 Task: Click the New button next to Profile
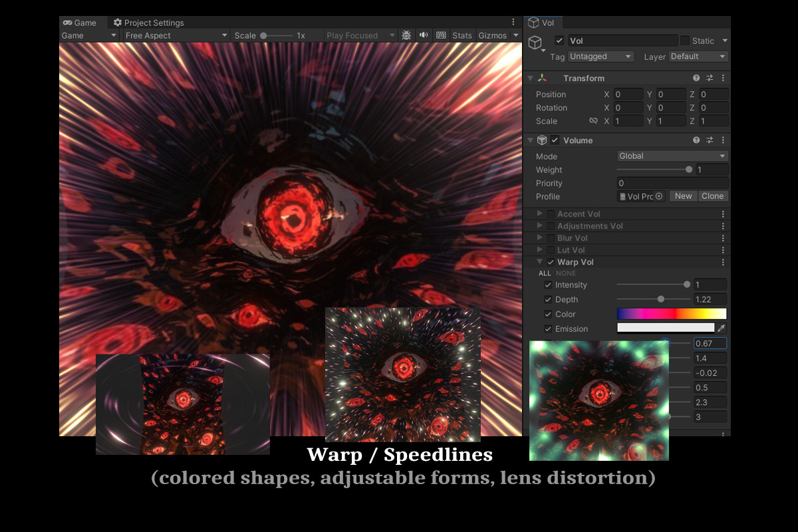pos(683,196)
